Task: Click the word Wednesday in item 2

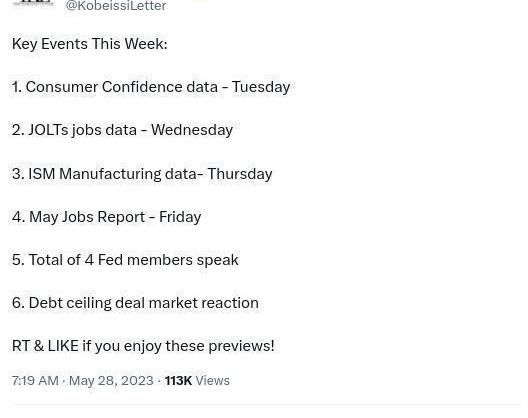Action: tap(192, 130)
